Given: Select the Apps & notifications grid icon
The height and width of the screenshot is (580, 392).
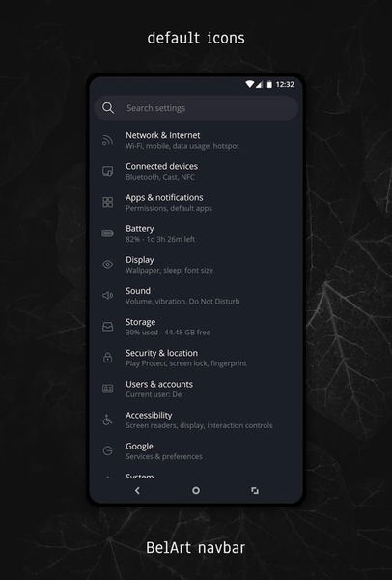Looking at the screenshot, I should [x=107, y=202].
